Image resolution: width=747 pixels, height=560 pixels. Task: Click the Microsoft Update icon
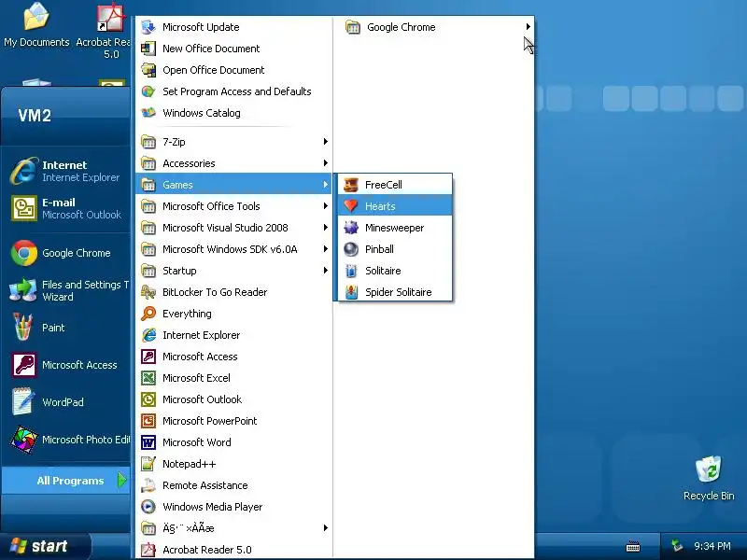[x=148, y=27]
